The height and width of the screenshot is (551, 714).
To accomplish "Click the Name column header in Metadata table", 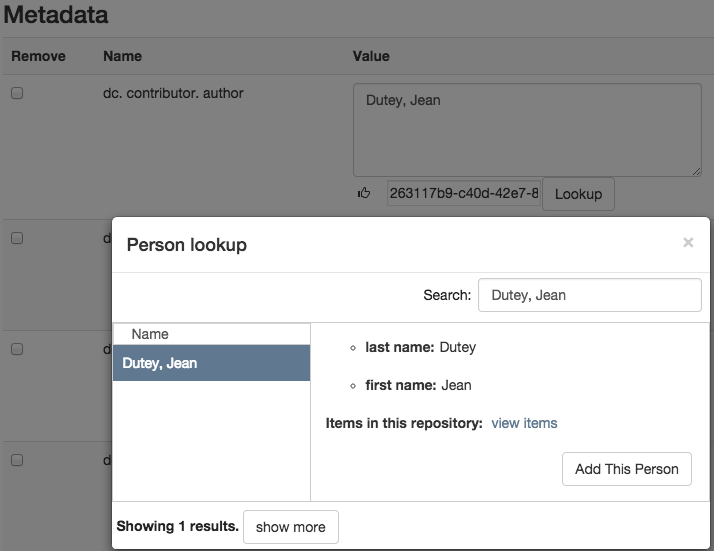I will click(x=122, y=56).
